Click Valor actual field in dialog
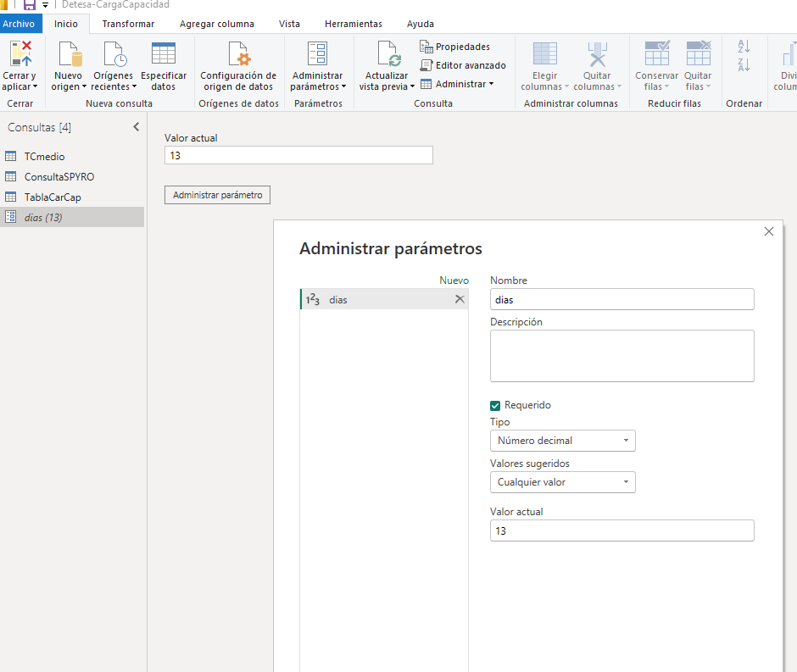Viewport: 797px width, 672px height. tap(621, 530)
